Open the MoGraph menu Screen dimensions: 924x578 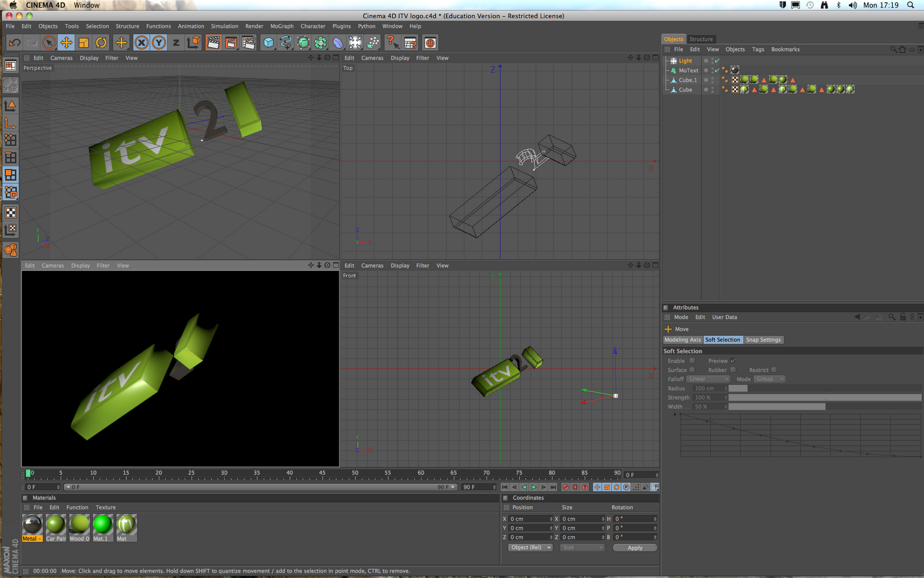[x=282, y=26]
